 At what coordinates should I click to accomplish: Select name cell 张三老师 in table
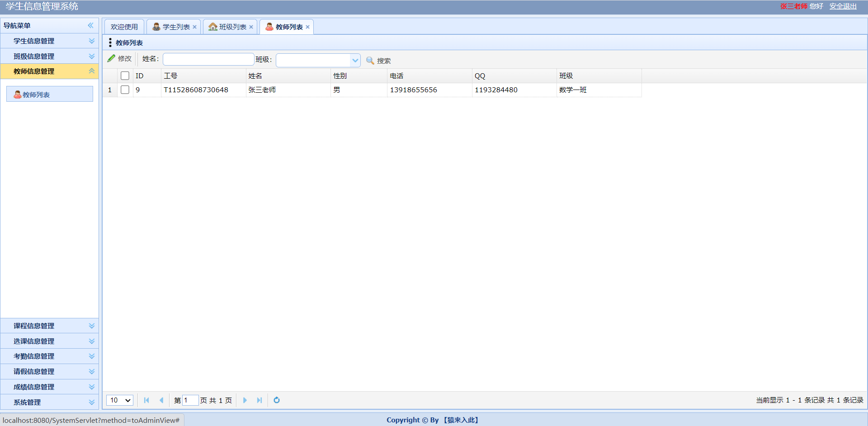coord(288,90)
